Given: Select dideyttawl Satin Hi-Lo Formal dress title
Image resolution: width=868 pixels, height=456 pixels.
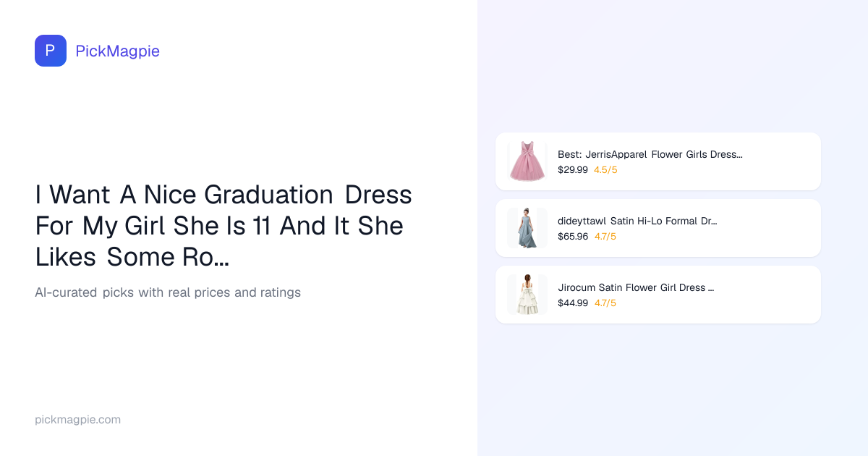Looking at the screenshot, I should click(x=637, y=221).
